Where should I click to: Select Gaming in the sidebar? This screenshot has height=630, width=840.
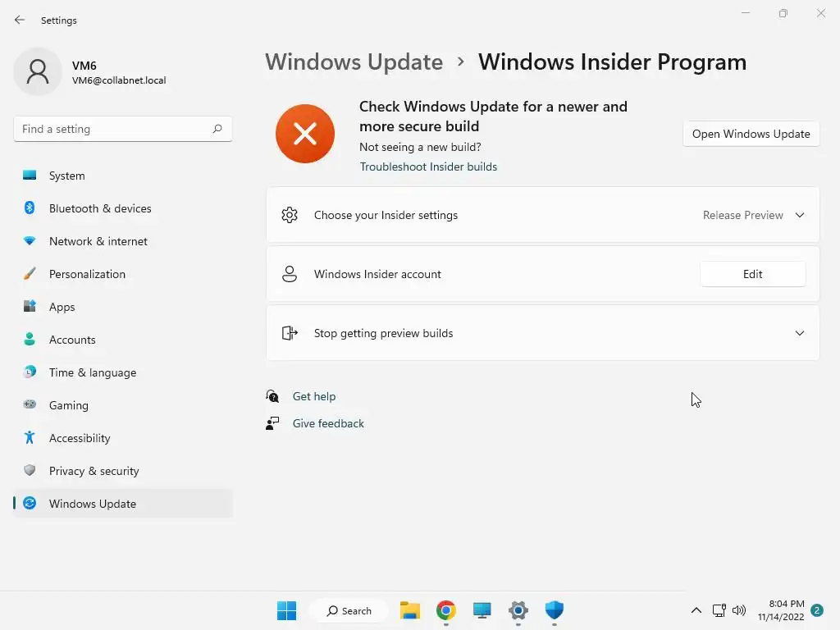123,405
